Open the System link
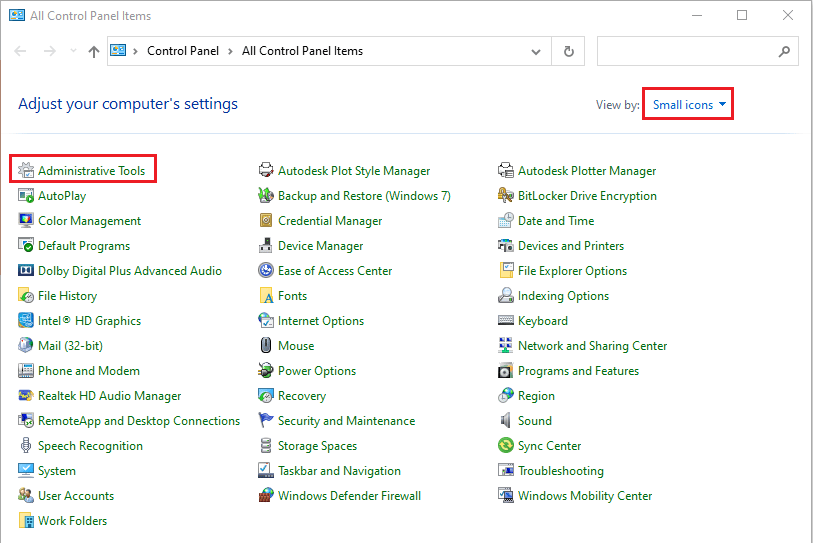The width and height of the screenshot is (813, 543). [57, 471]
